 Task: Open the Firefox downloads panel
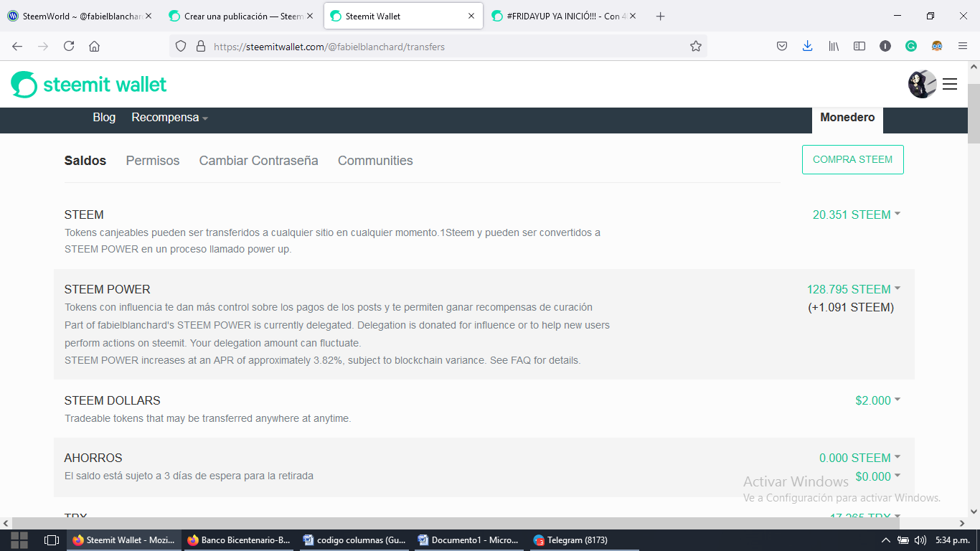coord(807,46)
